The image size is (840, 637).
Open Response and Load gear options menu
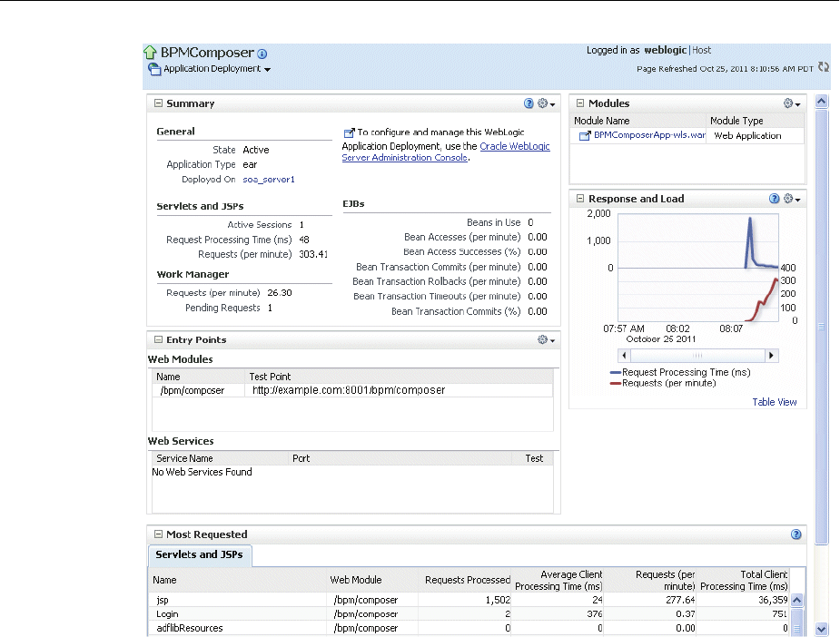[x=792, y=199]
